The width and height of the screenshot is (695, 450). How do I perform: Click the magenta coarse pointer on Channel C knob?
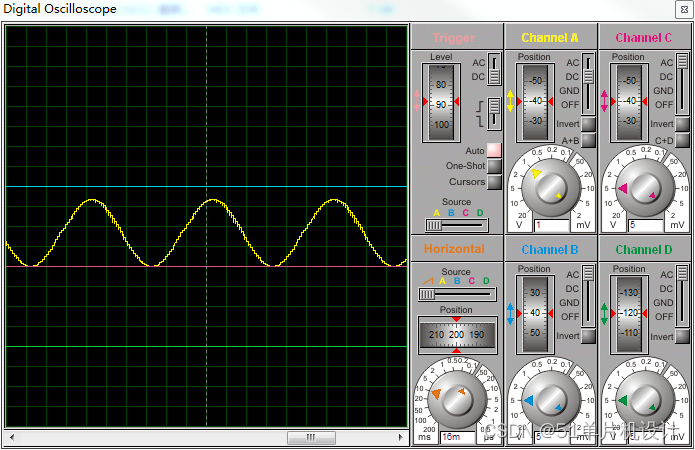click(x=623, y=188)
